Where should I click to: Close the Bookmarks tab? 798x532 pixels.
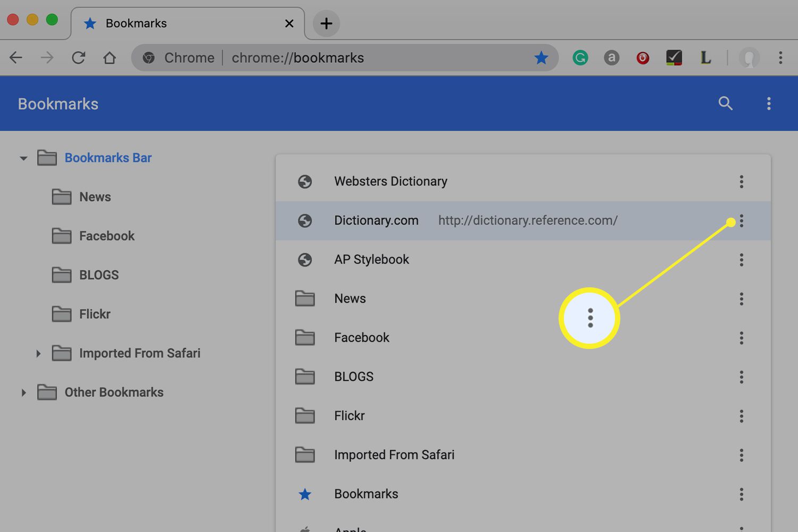click(x=289, y=23)
